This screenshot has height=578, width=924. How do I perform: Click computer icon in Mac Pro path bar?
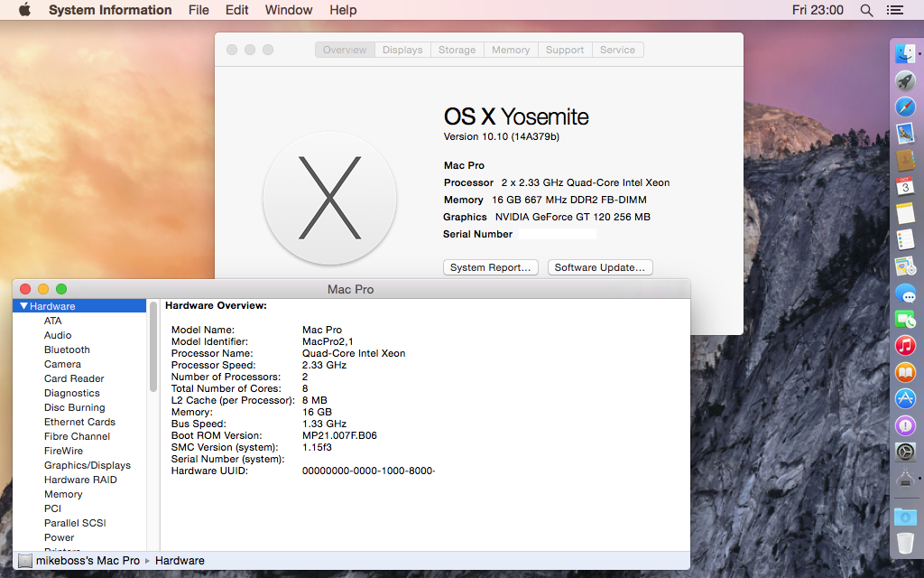pos(24,560)
